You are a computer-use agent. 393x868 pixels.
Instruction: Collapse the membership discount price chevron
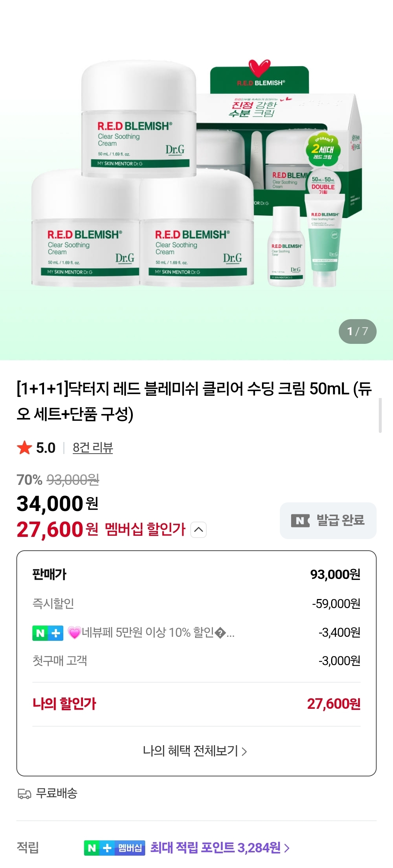tap(198, 530)
